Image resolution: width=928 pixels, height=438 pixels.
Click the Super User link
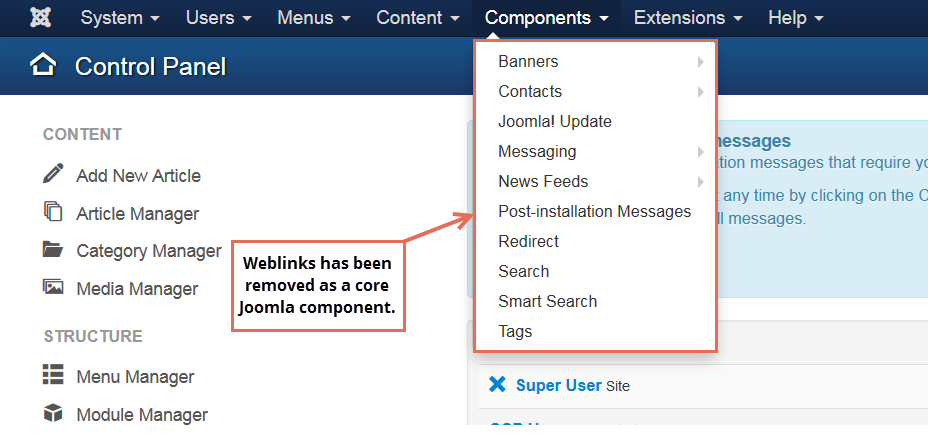[559, 385]
